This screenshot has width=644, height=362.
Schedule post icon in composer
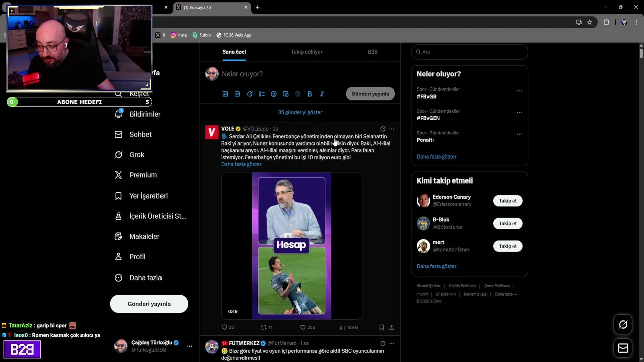pyautogui.click(x=286, y=94)
